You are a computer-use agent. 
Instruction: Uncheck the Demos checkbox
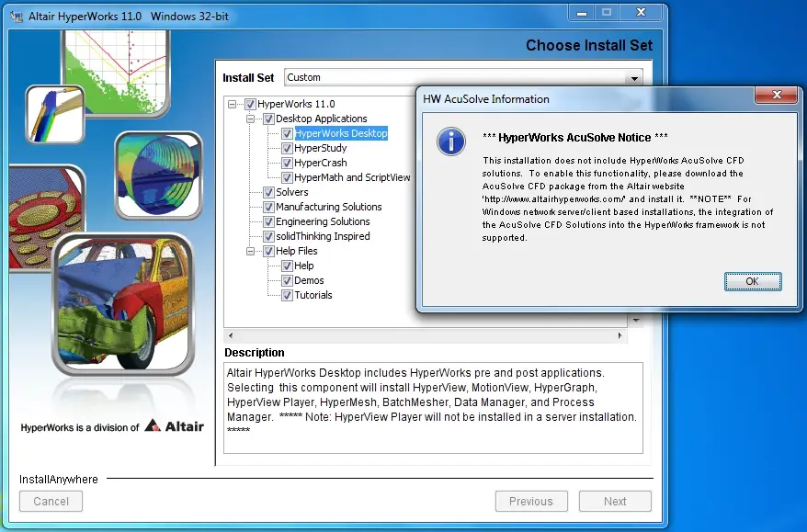coord(287,281)
